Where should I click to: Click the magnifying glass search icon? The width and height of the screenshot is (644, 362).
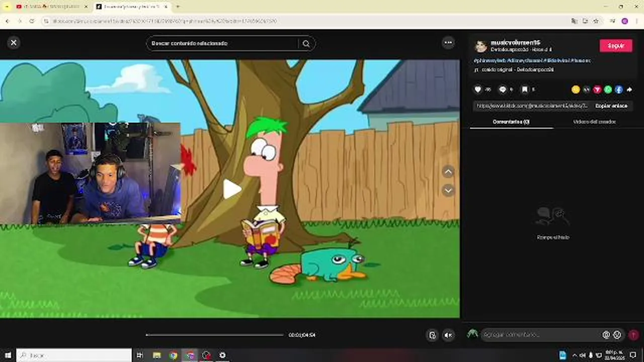306,44
